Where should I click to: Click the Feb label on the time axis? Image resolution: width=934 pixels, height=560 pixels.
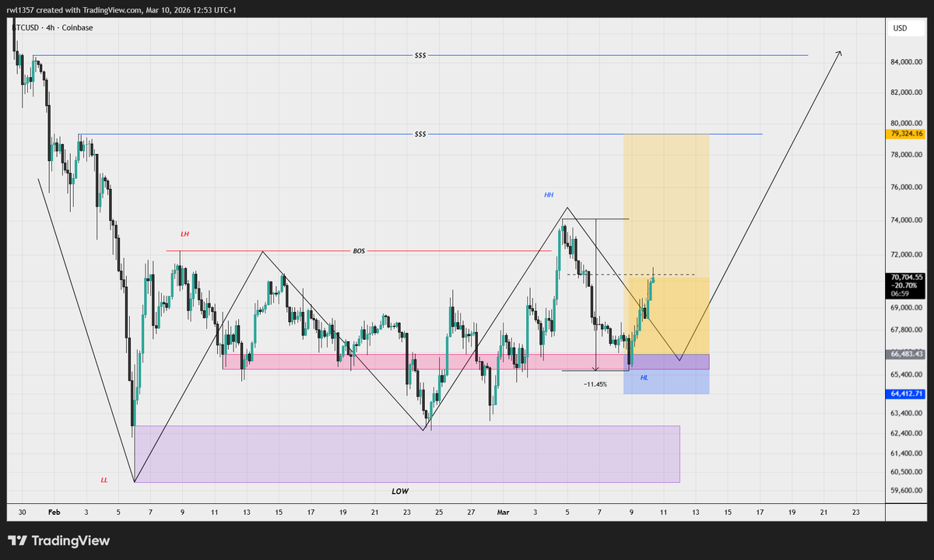coord(54,513)
